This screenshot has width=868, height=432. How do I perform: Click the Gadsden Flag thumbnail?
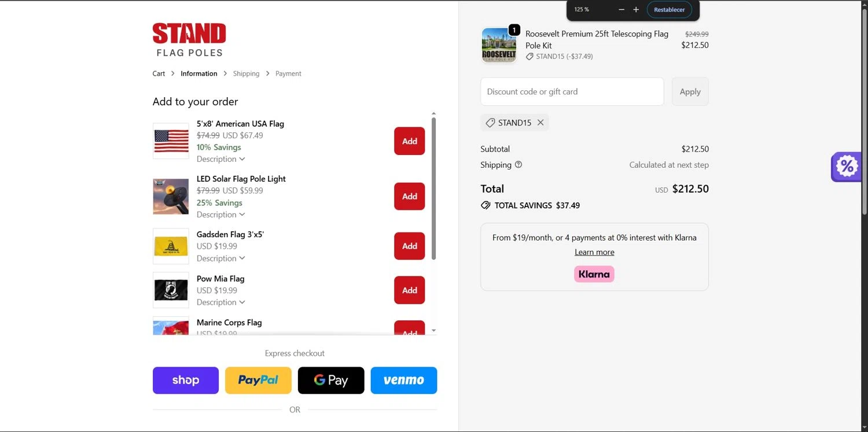click(x=171, y=246)
